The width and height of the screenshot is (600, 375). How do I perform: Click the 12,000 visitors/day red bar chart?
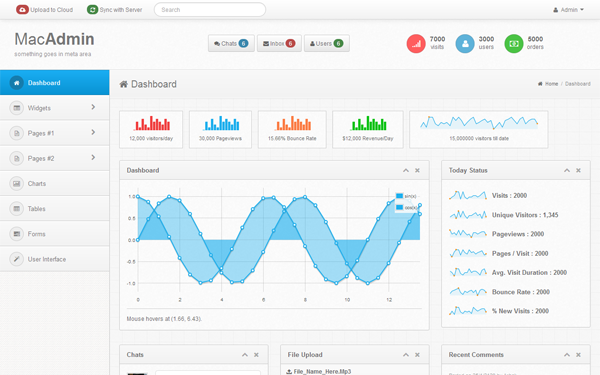pyautogui.click(x=152, y=123)
